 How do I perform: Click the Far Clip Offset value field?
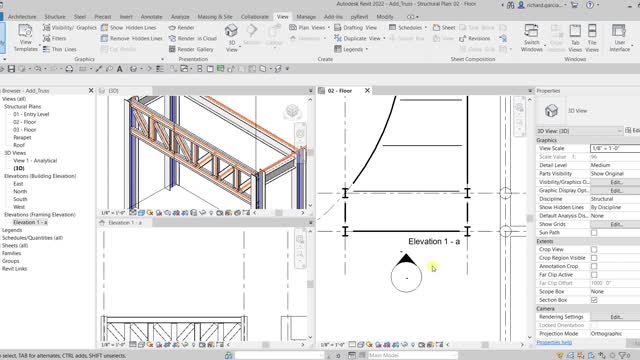(x=615, y=283)
